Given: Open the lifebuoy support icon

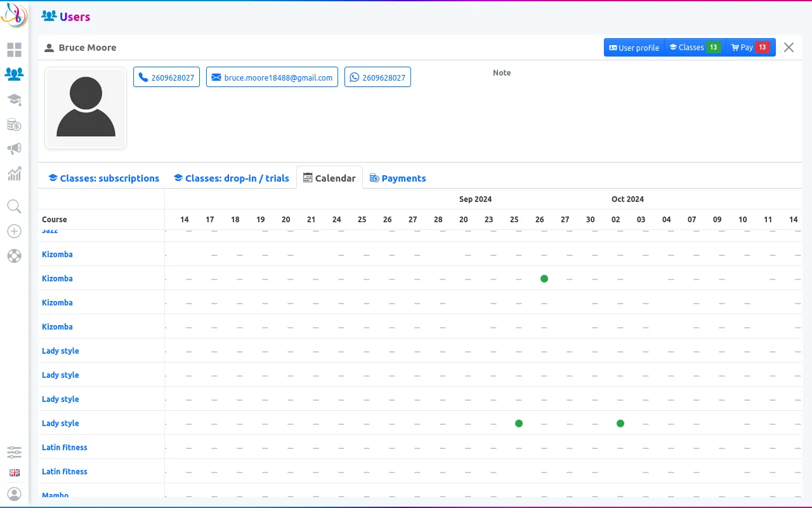Looking at the screenshot, I should tap(14, 256).
